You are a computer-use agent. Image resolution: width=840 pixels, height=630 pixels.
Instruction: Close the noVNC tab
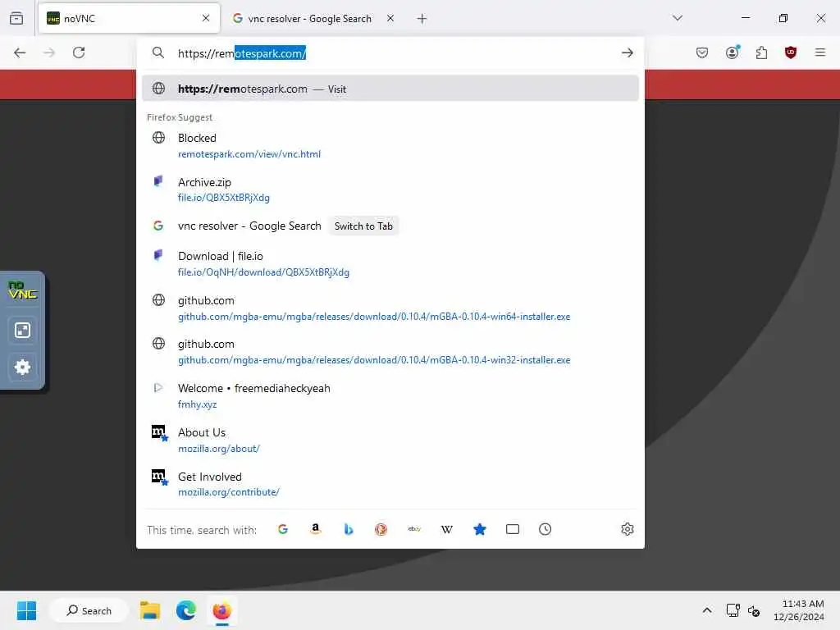tap(206, 18)
